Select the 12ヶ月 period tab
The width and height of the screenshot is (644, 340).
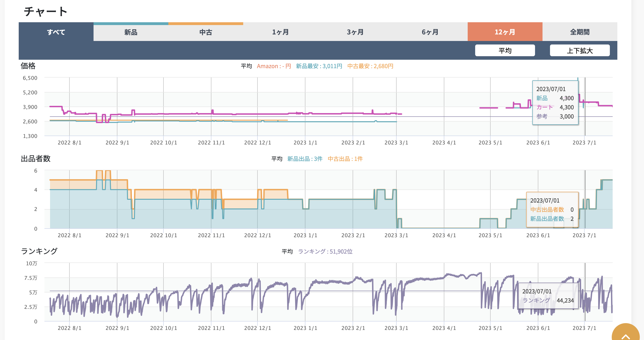[x=505, y=32]
